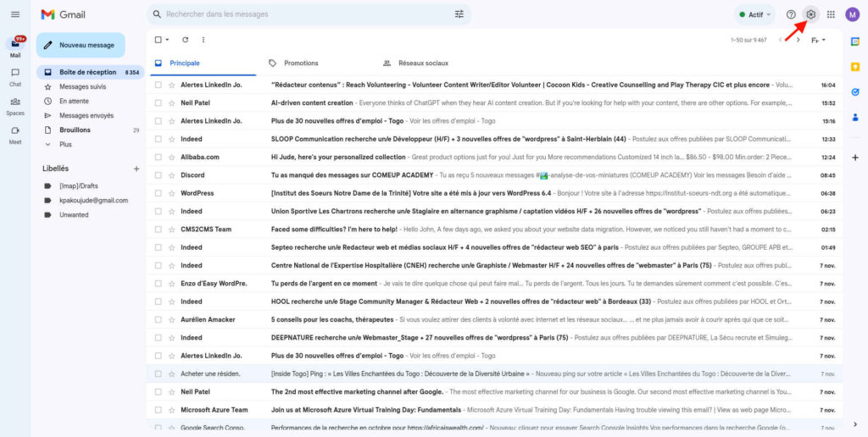Screen dimensions: 868x437
Task: Open Indeed Septeo Redacteur web email
Action: (494, 247)
